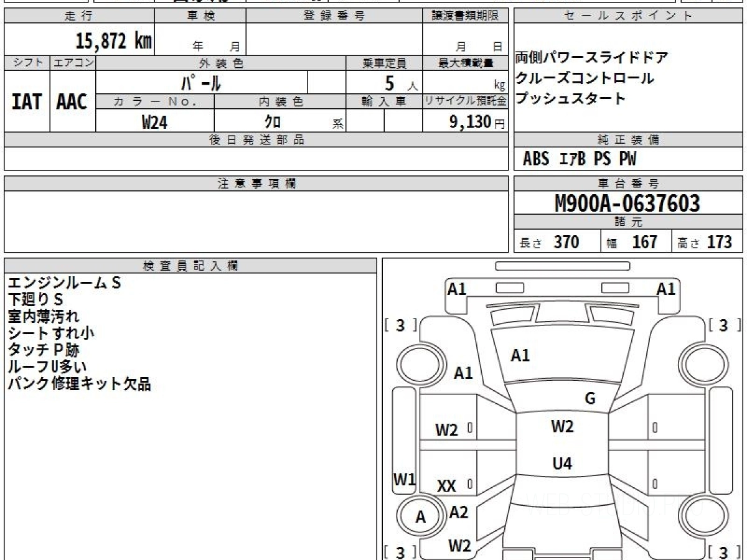The width and height of the screenshot is (747, 560).
Task: Click the 走行 header cell
Action: click(x=78, y=16)
